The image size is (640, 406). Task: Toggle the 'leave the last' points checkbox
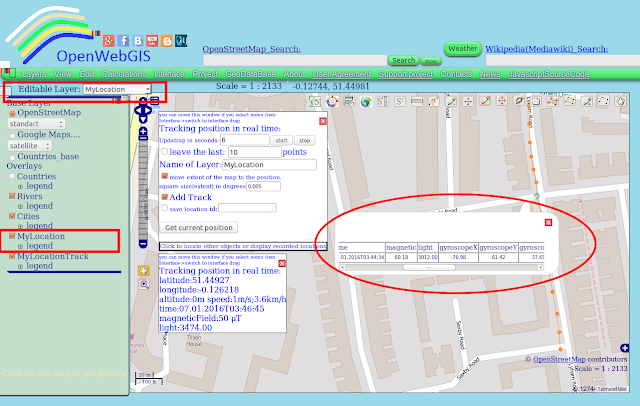point(164,151)
